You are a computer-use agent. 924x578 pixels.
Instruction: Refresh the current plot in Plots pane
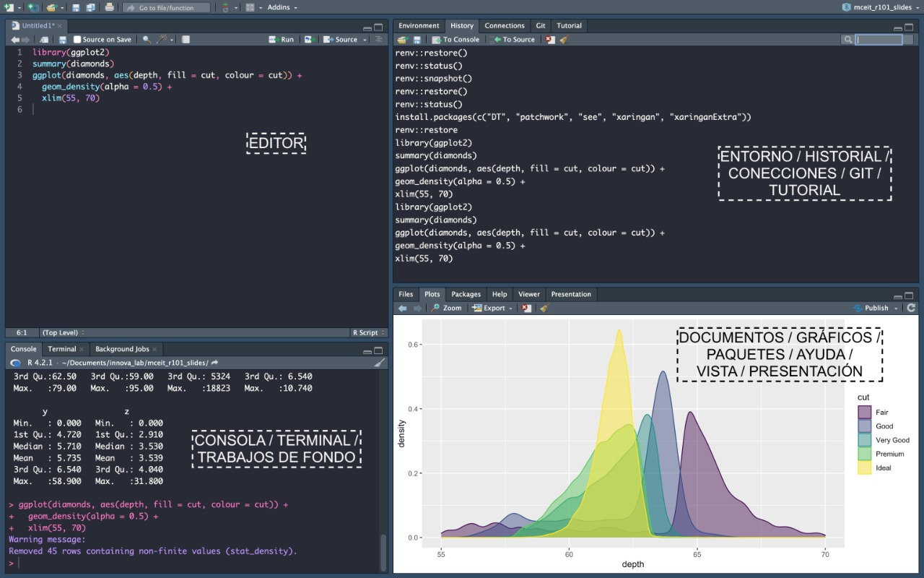[x=912, y=308]
